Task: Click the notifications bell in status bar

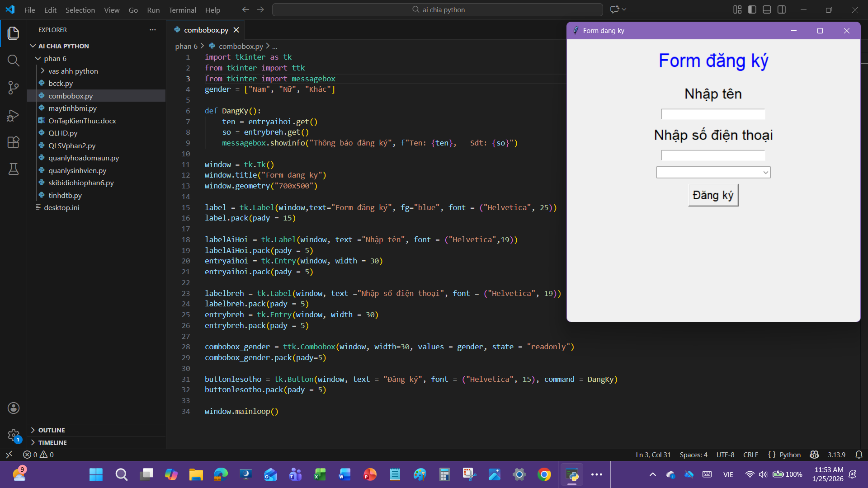Action: point(859,455)
